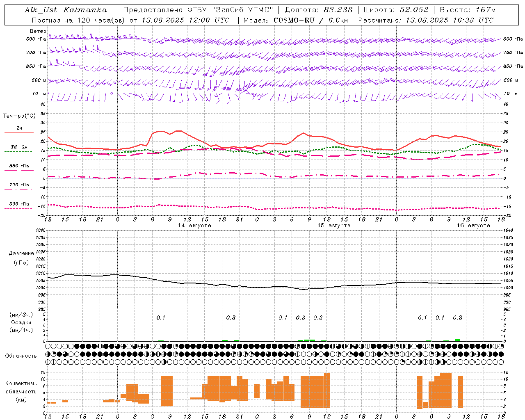Screen dimensions: 525x420
Task: Click the Осадки panel label
Action: tap(21, 322)
